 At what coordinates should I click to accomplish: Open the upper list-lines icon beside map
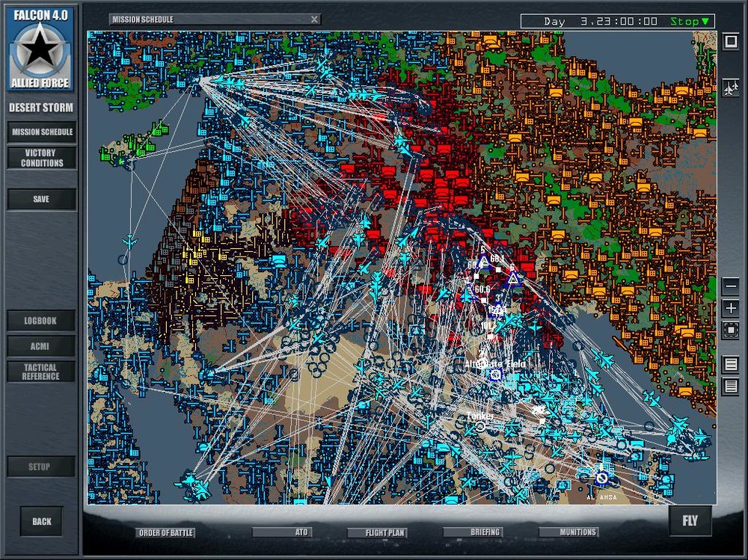731,364
